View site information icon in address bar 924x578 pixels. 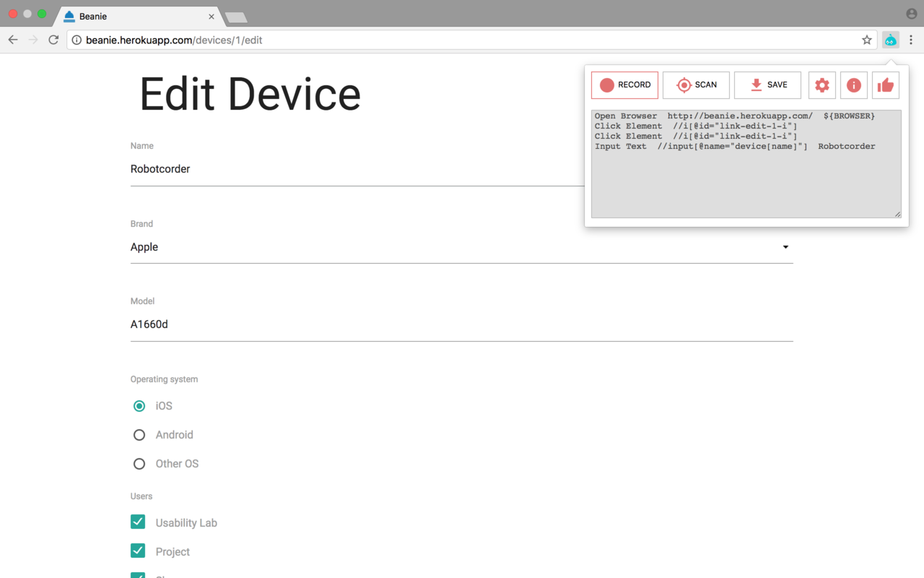click(77, 40)
